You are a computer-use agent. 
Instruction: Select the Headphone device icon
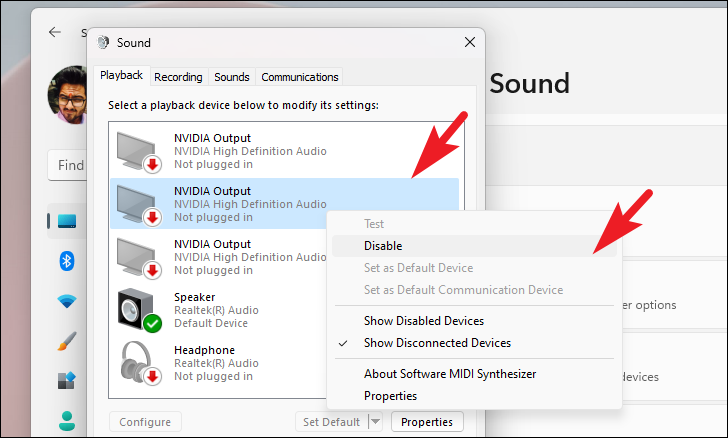140,363
